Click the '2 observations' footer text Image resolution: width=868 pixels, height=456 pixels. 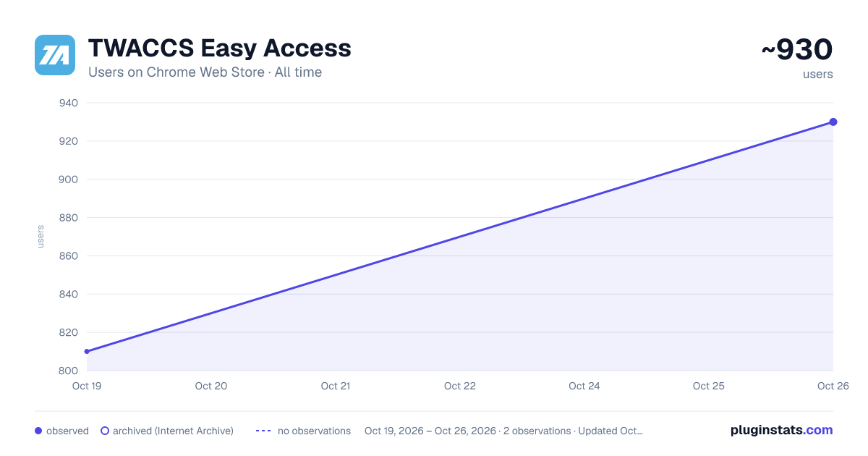pyautogui.click(x=538, y=431)
